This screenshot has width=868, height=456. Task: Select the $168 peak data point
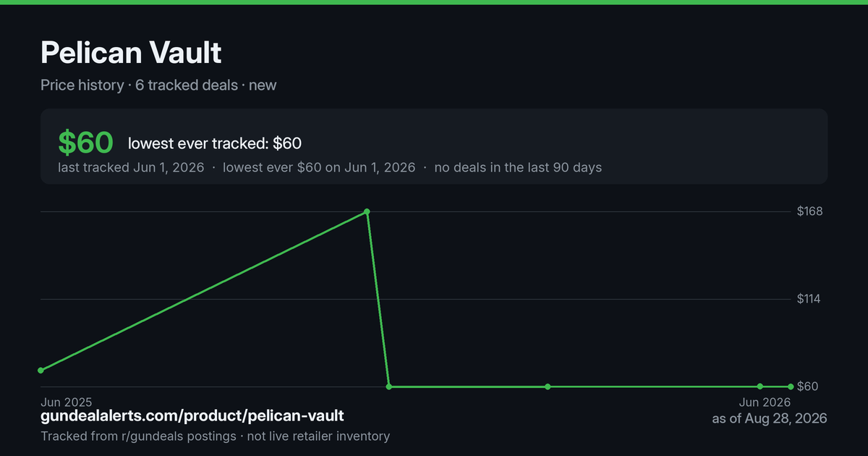(367, 211)
